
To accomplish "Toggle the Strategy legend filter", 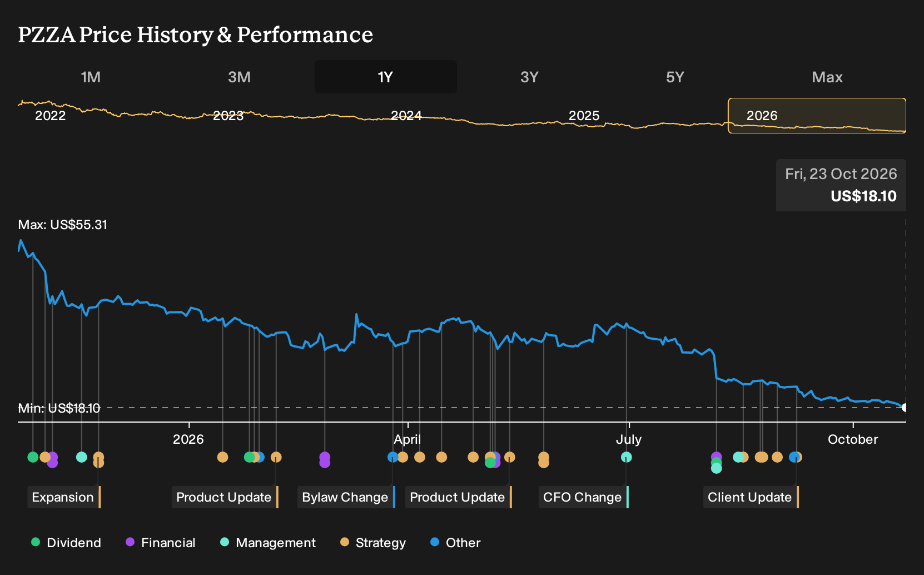I will 373,543.
